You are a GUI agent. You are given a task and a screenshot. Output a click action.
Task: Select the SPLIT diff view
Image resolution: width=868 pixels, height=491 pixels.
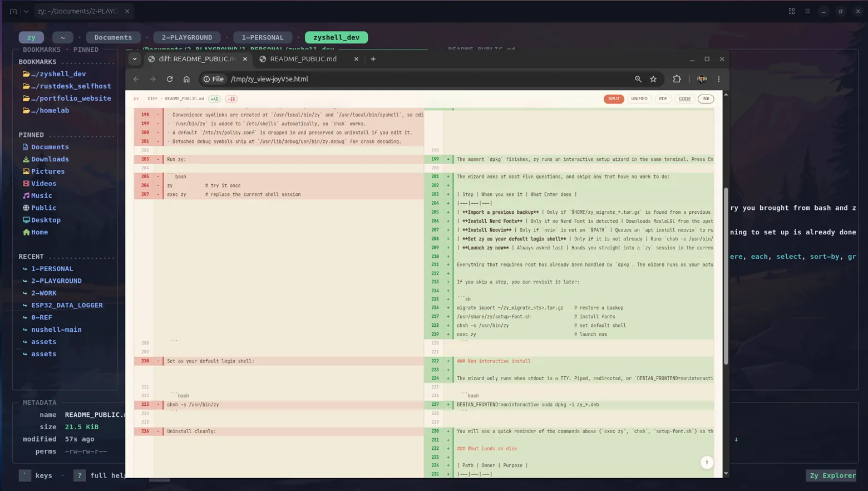tap(614, 99)
